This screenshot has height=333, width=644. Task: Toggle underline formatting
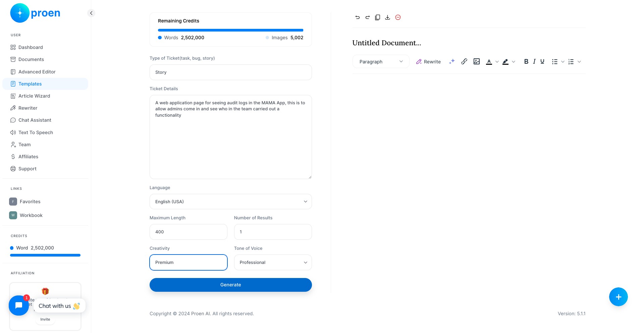click(x=542, y=61)
